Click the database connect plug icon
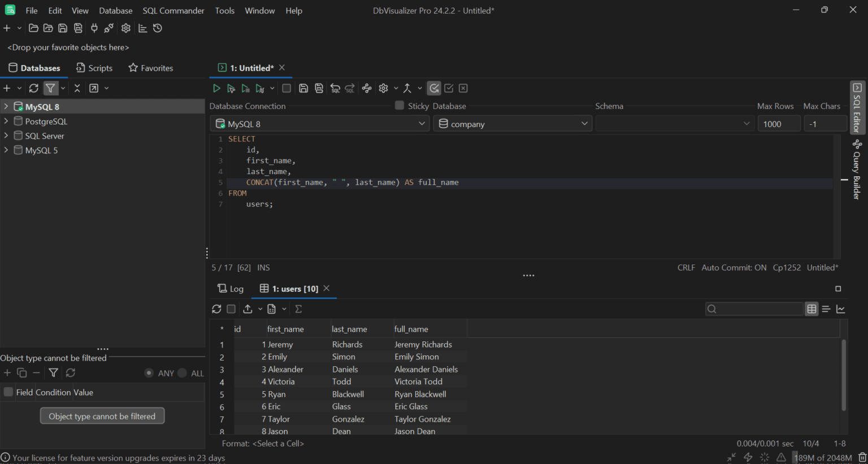Screen dimensions: 868x464 94,28
